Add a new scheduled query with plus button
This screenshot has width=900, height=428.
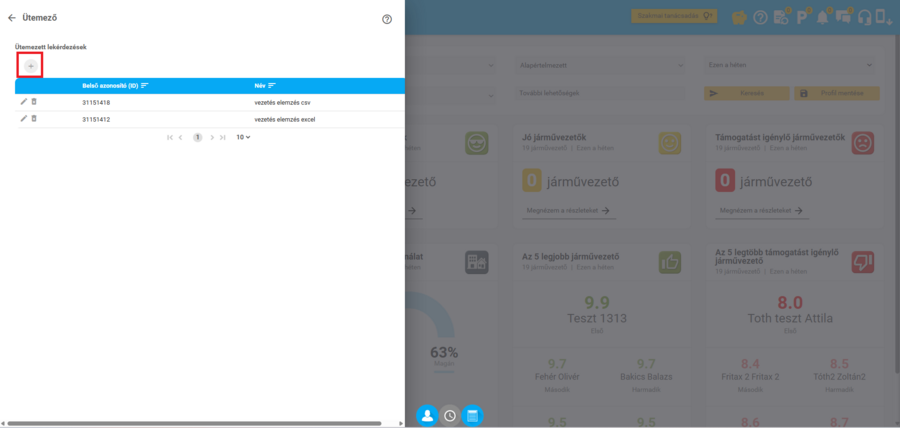(x=31, y=67)
